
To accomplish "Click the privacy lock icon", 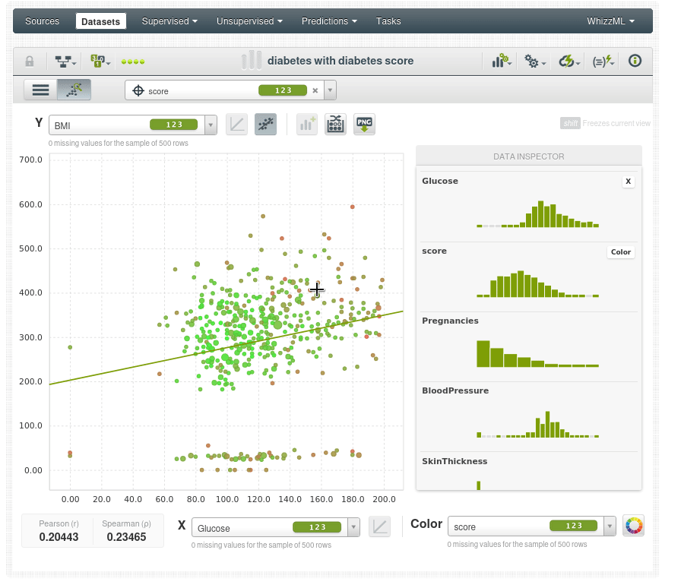I will [30, 62].
